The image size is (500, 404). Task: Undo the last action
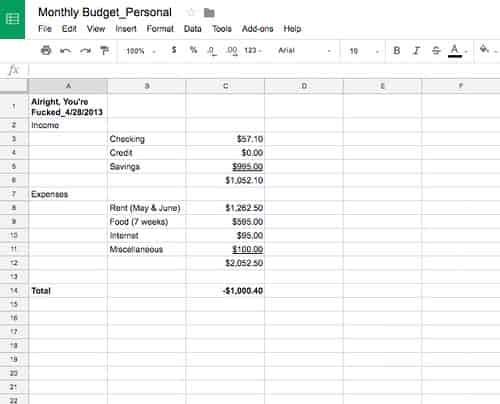[65, 51]
